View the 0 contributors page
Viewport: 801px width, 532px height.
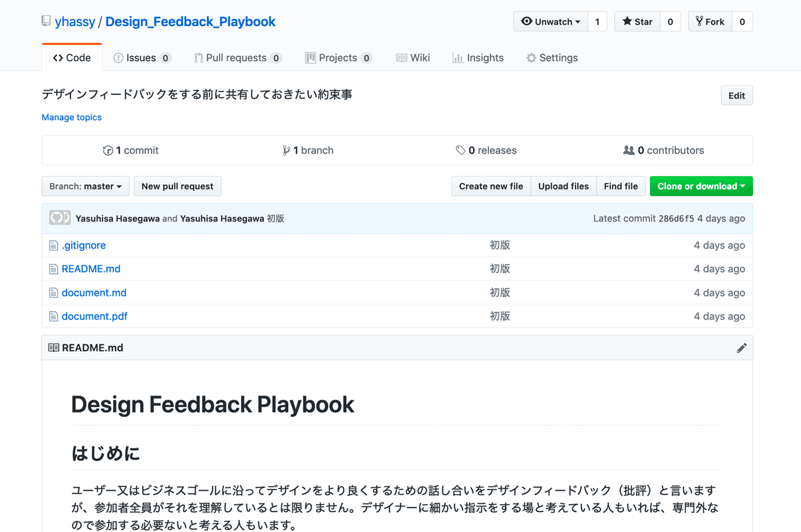[x=663, y=150]
